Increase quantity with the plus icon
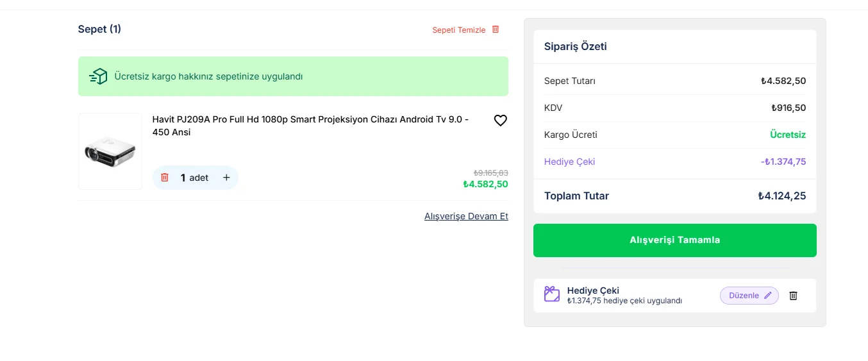868x361 pixels. 226,178
